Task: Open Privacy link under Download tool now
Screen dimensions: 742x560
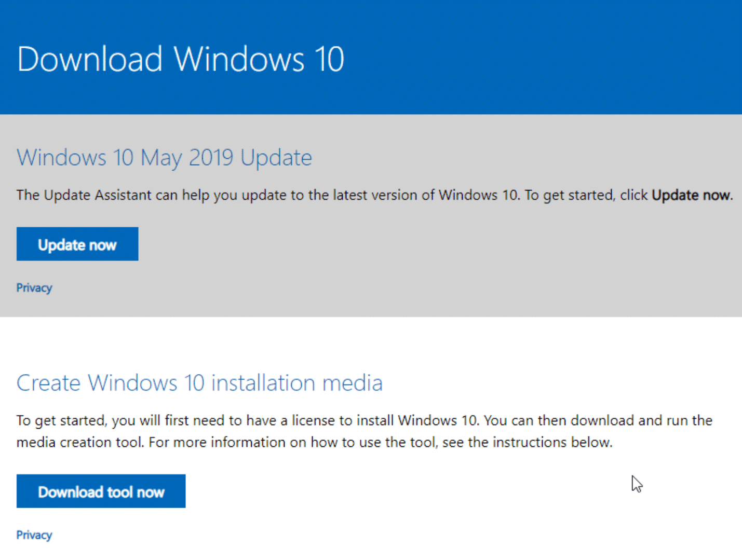Action: click(x=34, y=535)
